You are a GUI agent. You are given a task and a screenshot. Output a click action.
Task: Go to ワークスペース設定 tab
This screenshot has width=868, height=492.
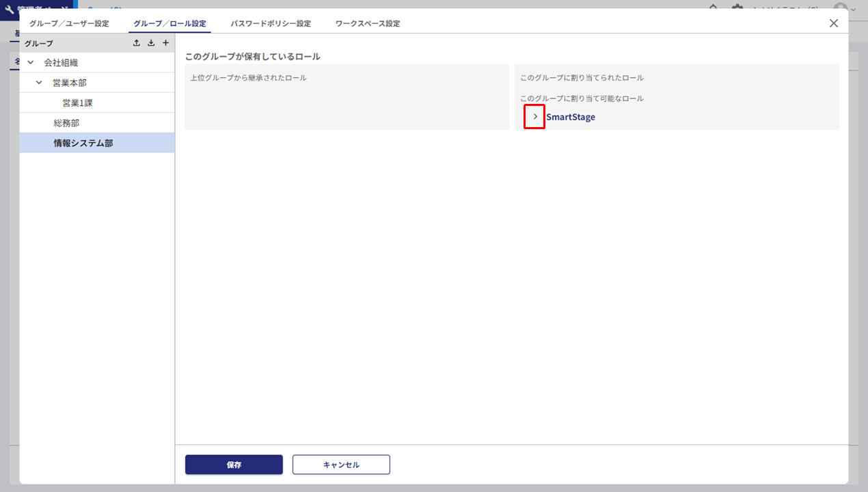[x=368, y=23]
